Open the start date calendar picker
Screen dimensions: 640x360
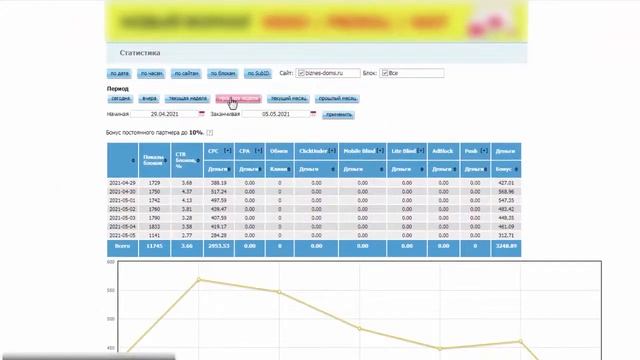(201, 114)
